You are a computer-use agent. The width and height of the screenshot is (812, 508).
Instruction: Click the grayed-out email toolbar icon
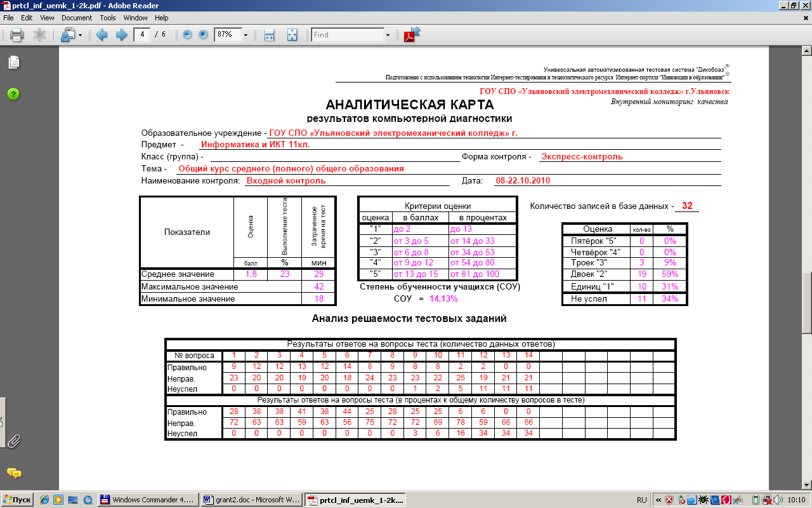point(39,35)
